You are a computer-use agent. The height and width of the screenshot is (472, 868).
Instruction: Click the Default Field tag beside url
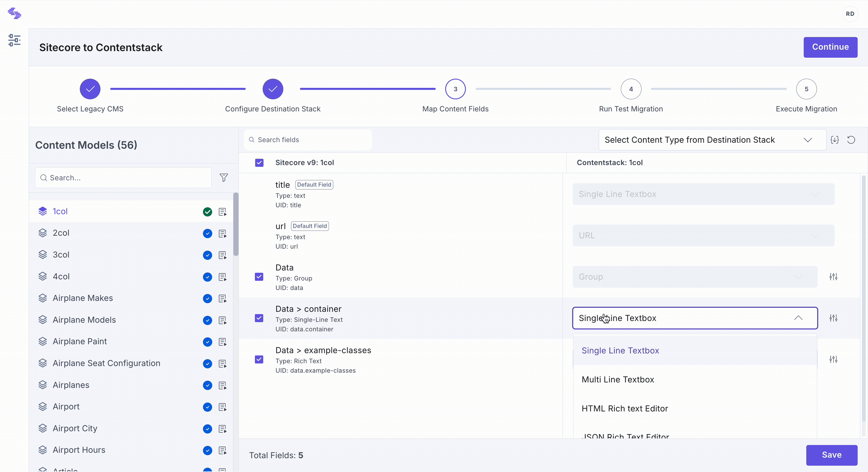(310, 226)
